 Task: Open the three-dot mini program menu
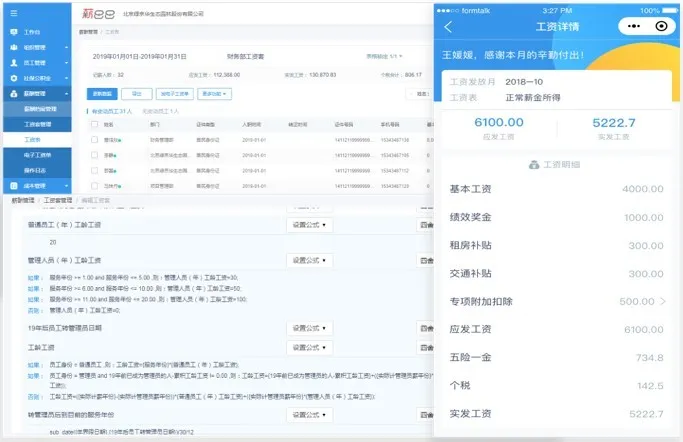[635, 28]
